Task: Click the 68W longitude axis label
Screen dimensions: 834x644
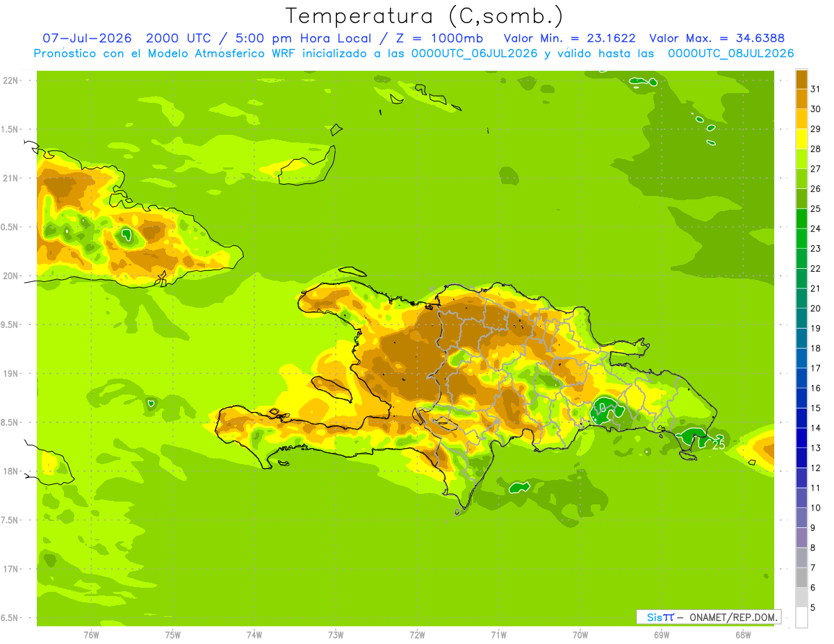Action: tap(743, 634)
